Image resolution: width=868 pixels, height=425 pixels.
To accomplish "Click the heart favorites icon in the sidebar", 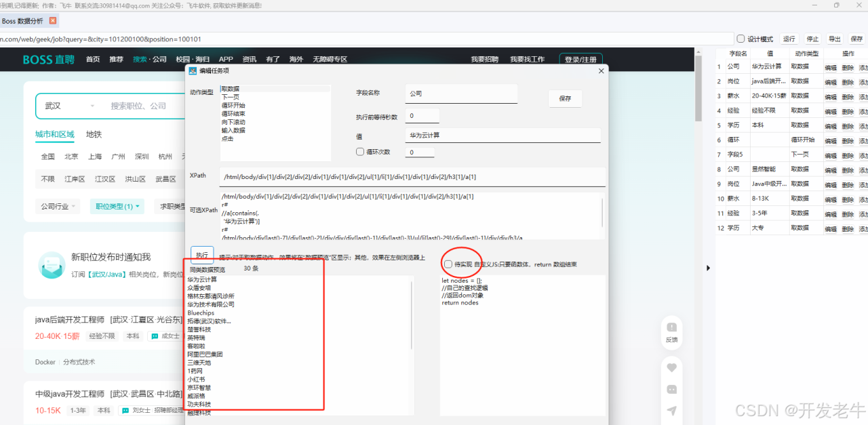I will 672,367.
